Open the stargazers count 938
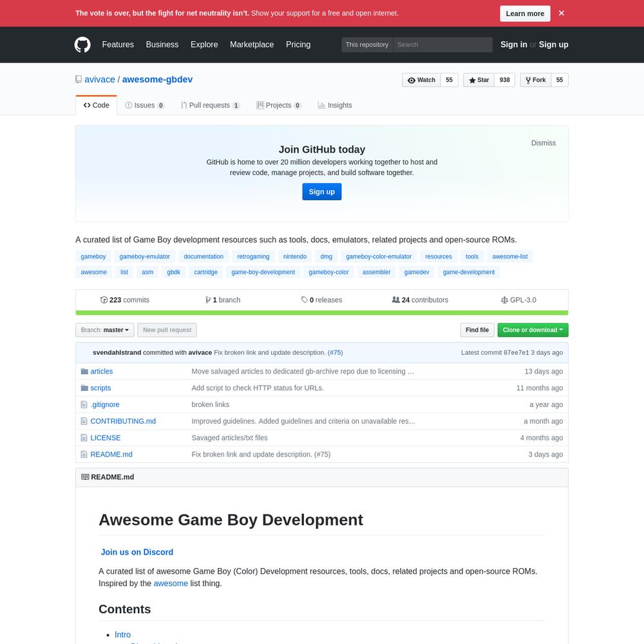This screenshot has width=644, height=644. (x=505, y=80)
